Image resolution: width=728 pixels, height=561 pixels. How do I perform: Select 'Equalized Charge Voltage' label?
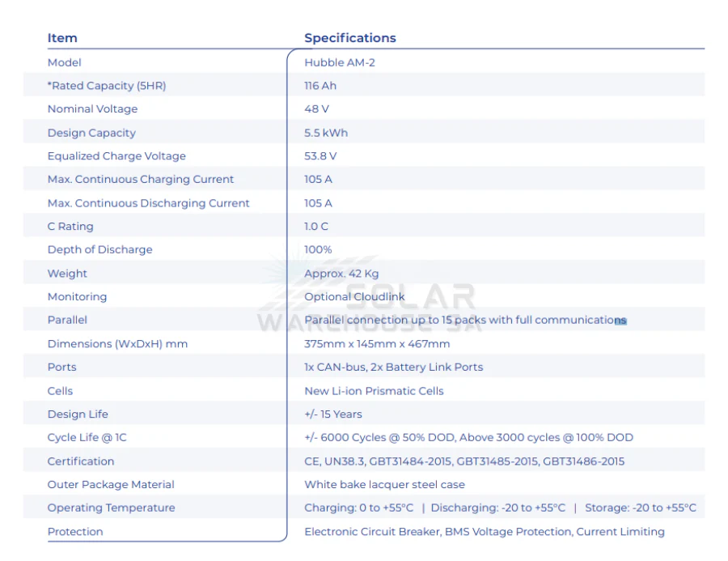click(x=116, y=156)
